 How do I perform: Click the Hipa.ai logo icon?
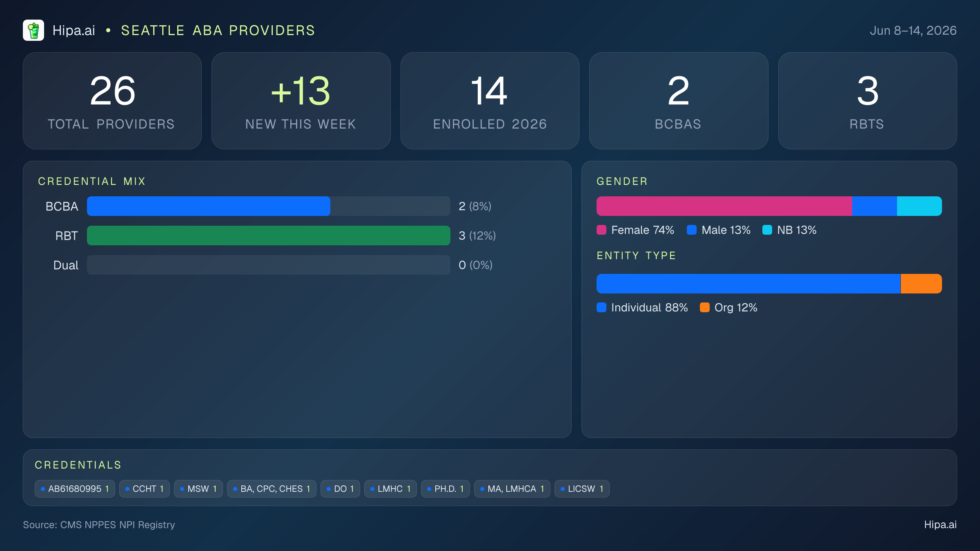33,30
